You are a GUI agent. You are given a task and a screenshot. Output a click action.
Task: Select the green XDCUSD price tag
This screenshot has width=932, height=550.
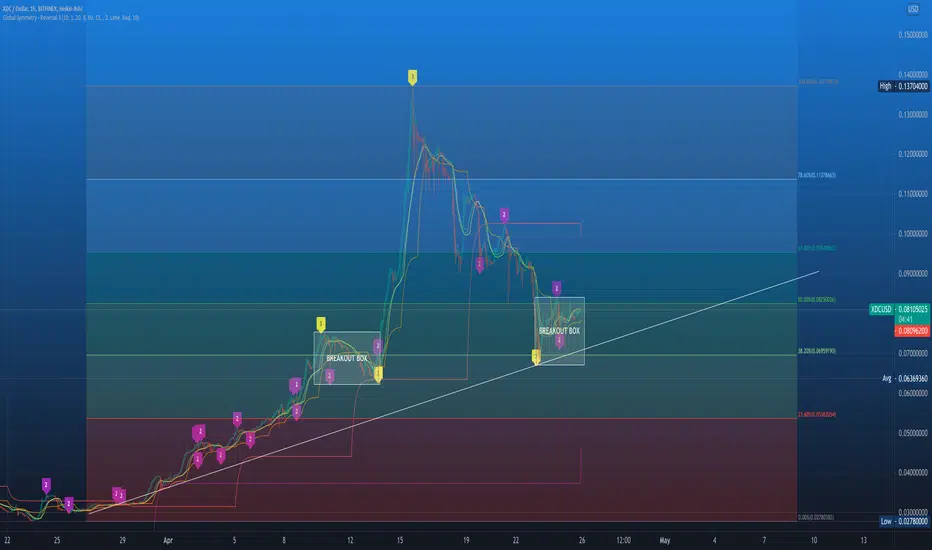tap(881, 309)
